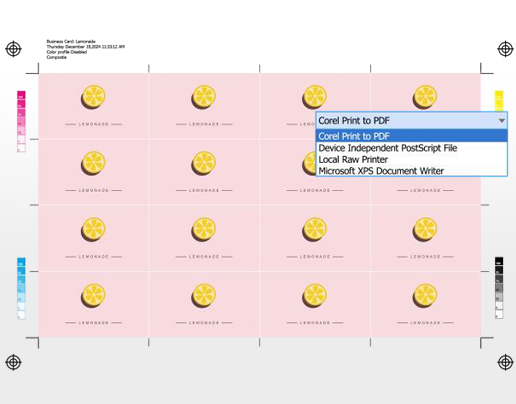Select the cyan color calibration bar
516x404 pixels.
click(x=21, y=288)
